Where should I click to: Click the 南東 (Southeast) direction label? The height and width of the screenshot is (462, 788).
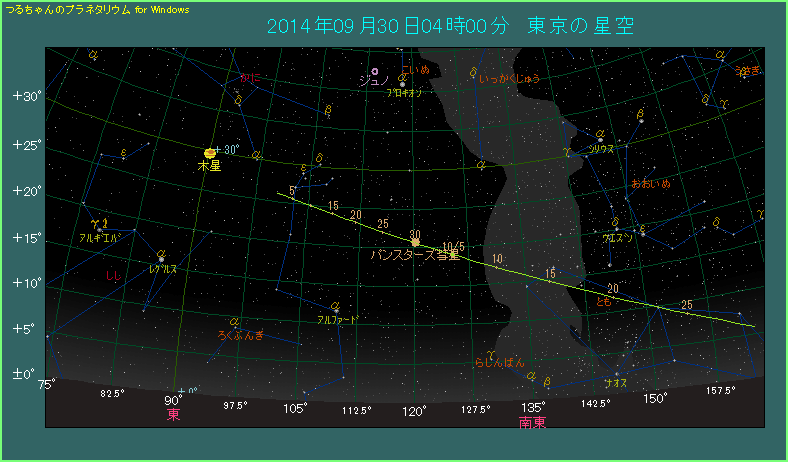tap(532, 422)
